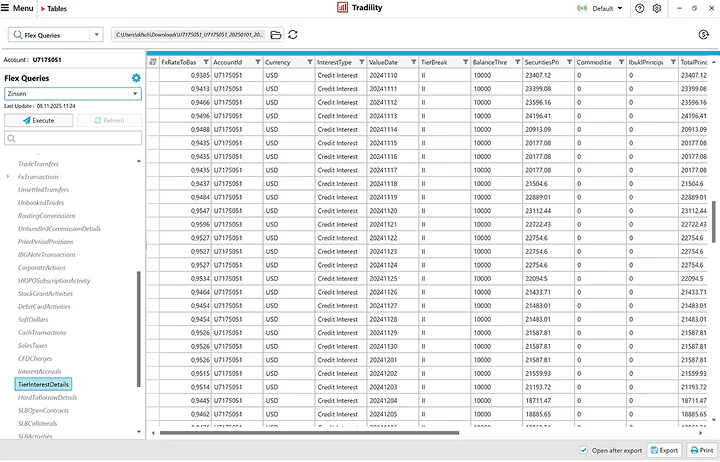The height and width of the screenshot is (462, 720).
Task: Filter the TierBreak column
Action: pos(465,62)
